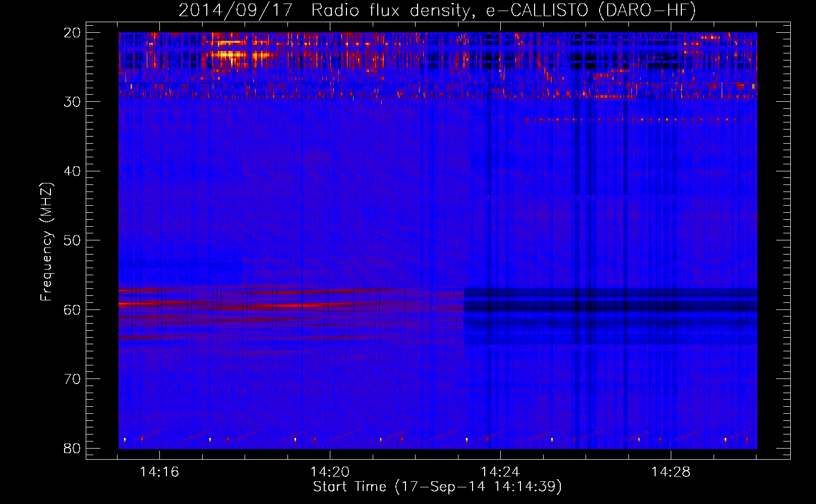The image size is (816, 504).
Task: Click the '14:16' time tick label
Action: click(160, 472)
